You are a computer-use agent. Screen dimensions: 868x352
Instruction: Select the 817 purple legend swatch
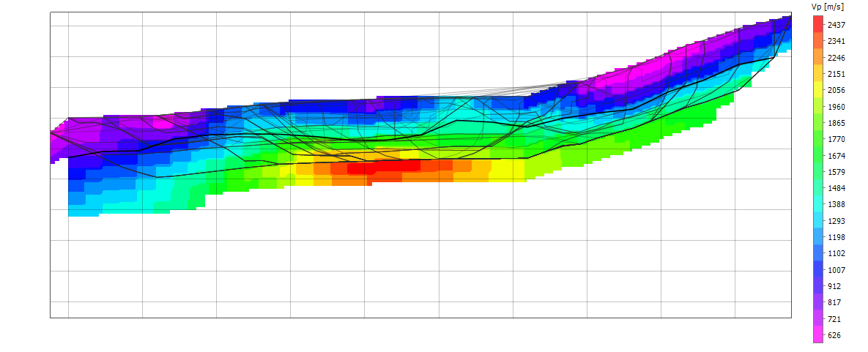[817, 302]
